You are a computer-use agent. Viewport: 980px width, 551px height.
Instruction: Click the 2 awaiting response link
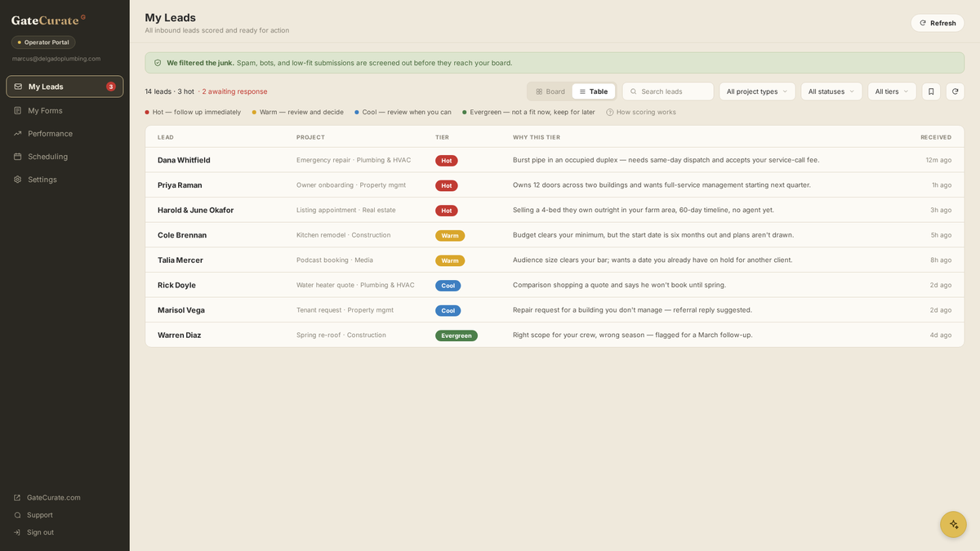click(234, 91)
